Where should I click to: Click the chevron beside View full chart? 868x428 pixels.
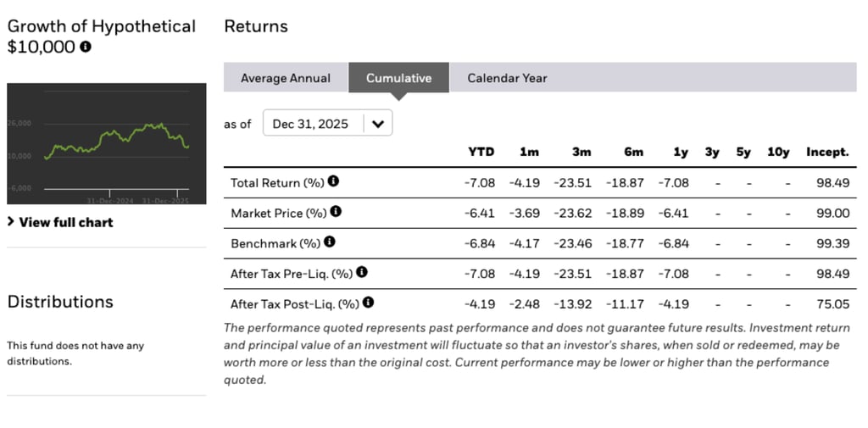11,222
